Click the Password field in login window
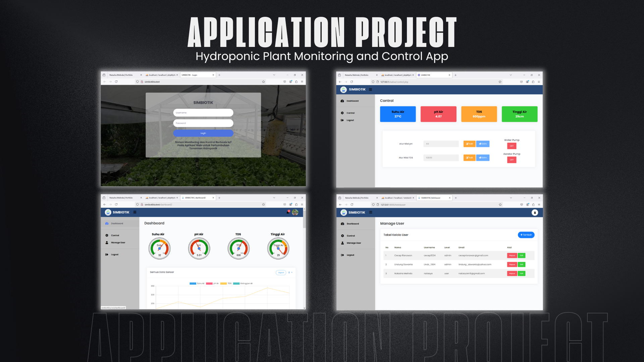Image resolution: width=644 pixels, height=362 pixels. click(203, 123)
